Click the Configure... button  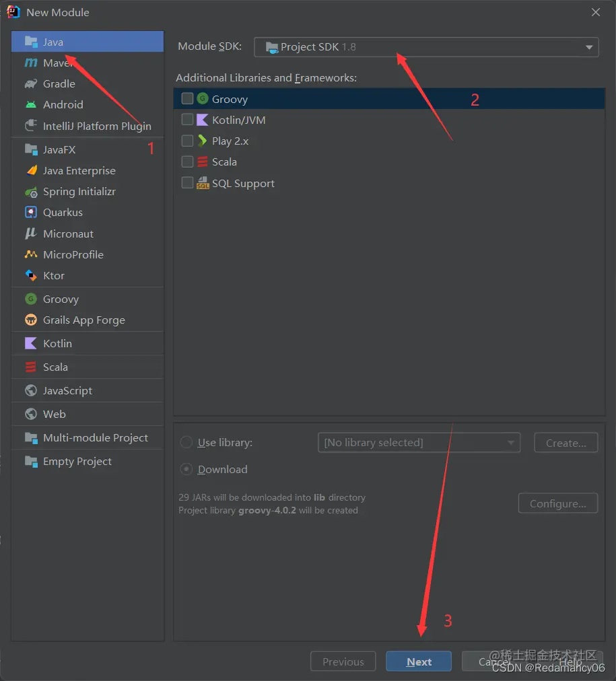558,503
